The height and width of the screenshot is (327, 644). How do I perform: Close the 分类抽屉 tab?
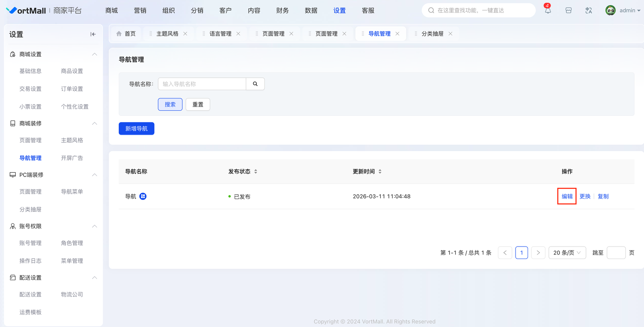click(x=450, y=34)
